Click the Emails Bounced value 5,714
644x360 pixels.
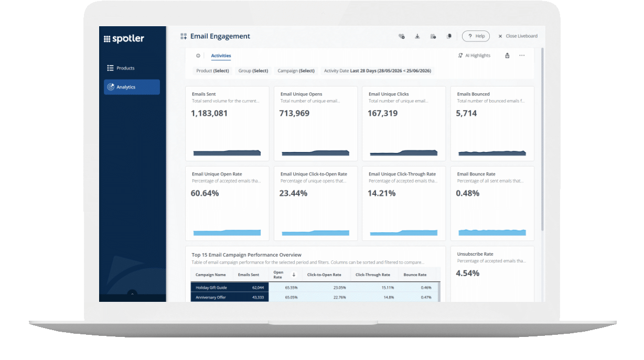pyautogui.click(x=467, y=113)
